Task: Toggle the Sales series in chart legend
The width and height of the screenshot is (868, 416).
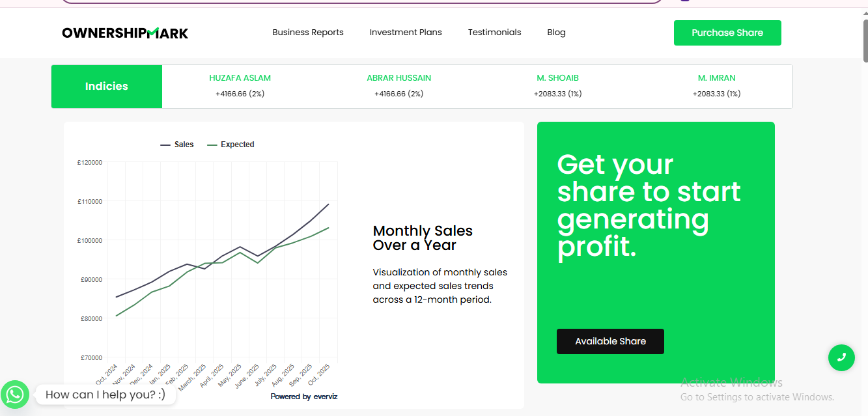Action: click(177, 145)
